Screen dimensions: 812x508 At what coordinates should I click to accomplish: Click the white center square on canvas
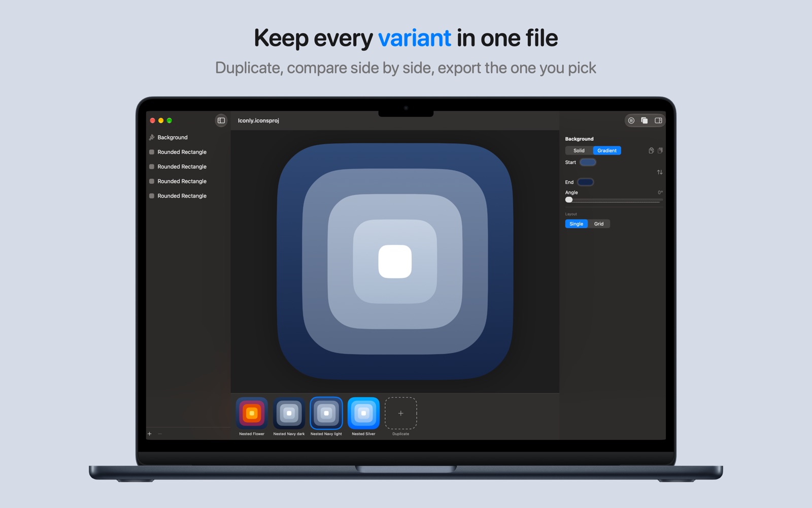click(395, 262)
